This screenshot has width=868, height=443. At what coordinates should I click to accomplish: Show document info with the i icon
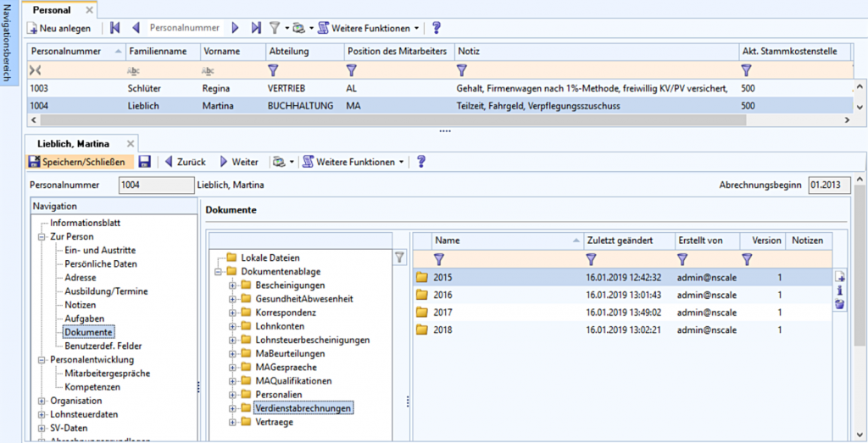click(840, 291)
